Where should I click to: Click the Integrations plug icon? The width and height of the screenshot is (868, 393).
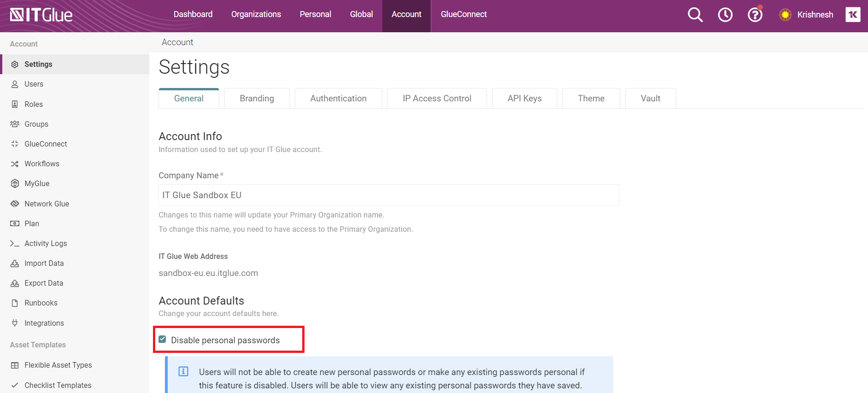(x=15, y=323)
